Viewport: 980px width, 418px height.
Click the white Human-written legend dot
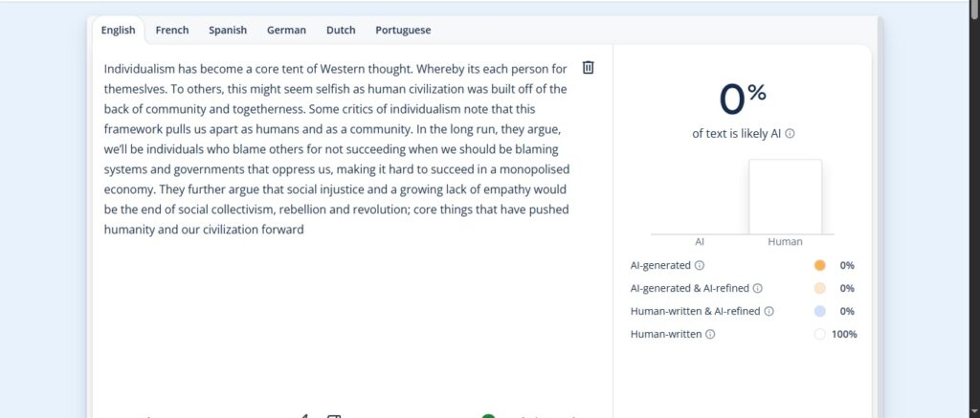[820, 334]
